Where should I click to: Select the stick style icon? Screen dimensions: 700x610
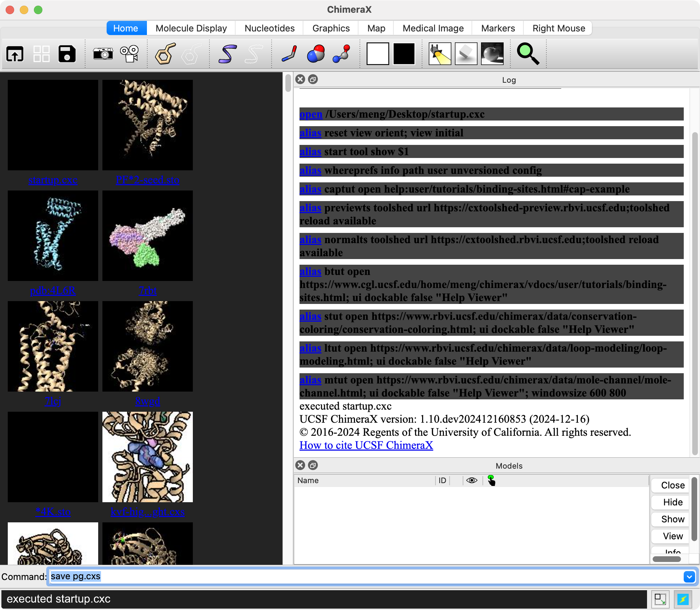click(x=289, y=54)
